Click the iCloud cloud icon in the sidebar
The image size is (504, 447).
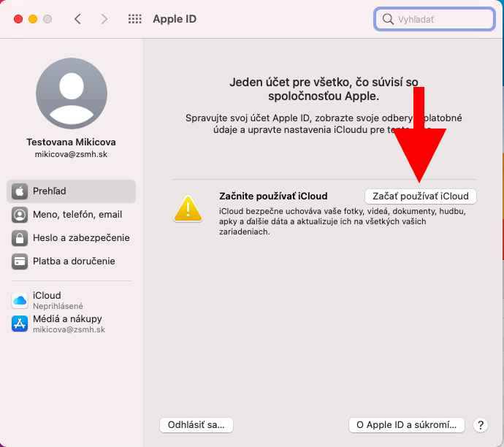tap(20, 300)
